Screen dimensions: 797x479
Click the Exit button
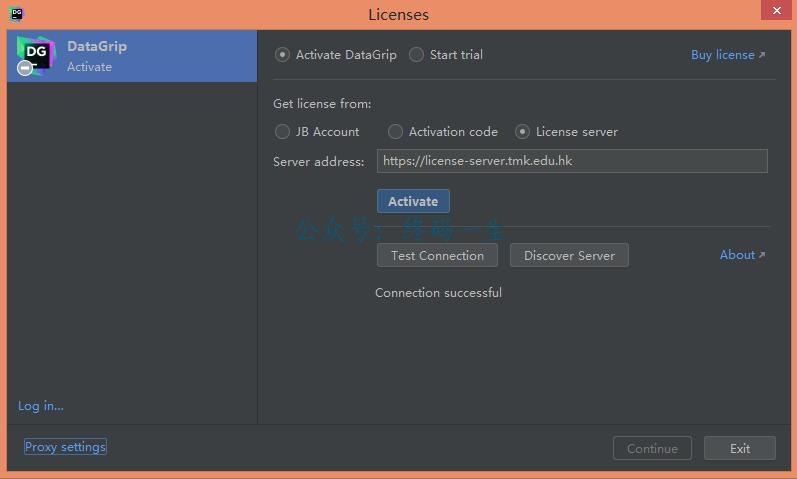point(740,448)
